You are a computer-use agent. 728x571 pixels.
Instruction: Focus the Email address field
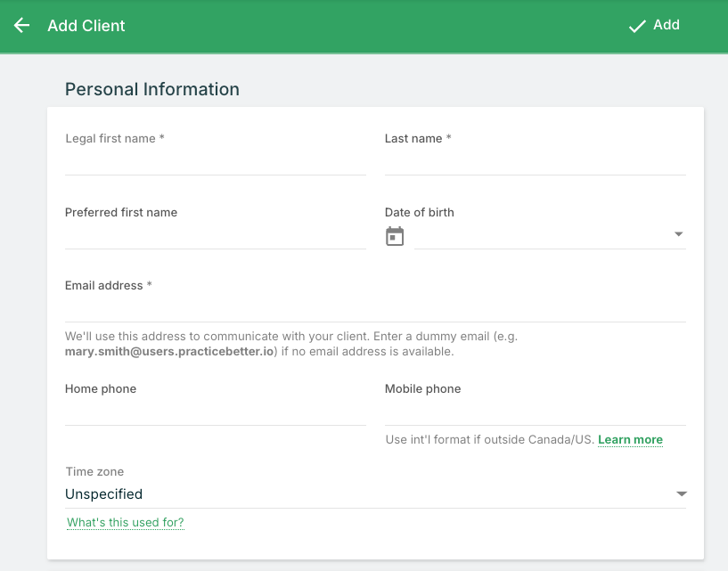click(375, 309)
